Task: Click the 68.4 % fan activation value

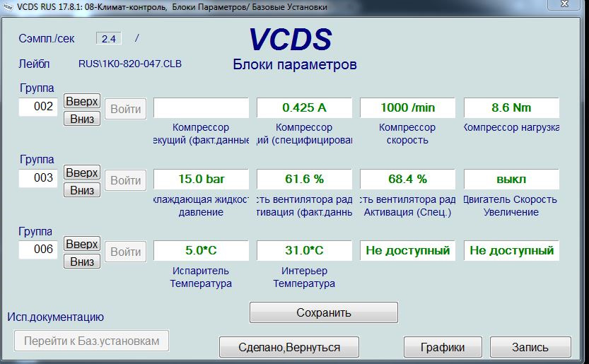Action: pos(407,180)
